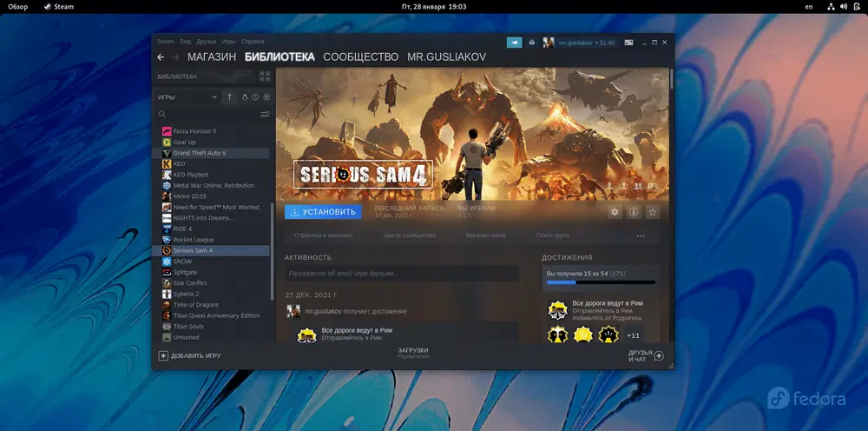Click the blue УСТАНОВИТЬ button
The height and width of the screenshot is (431, 868).
[x=323, y=212]
